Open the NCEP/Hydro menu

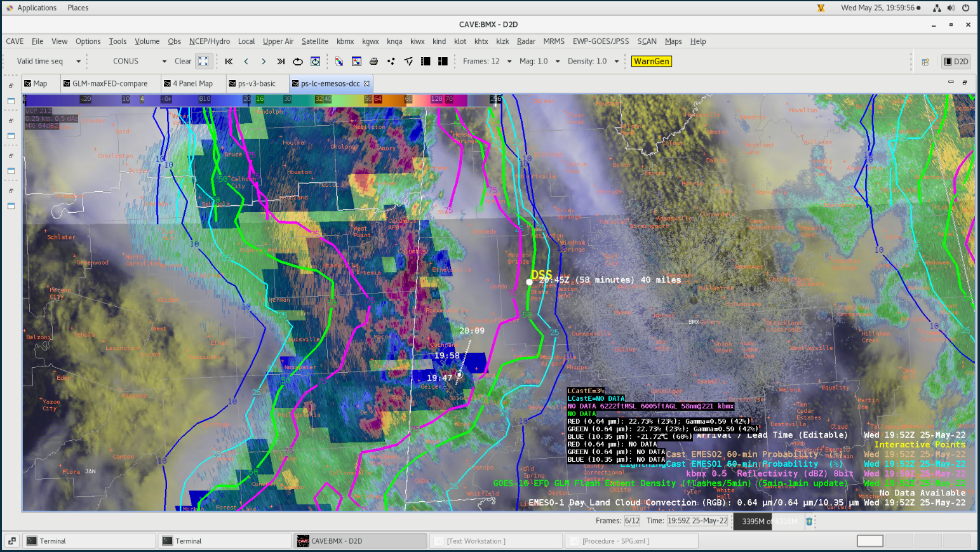(209, 41)
